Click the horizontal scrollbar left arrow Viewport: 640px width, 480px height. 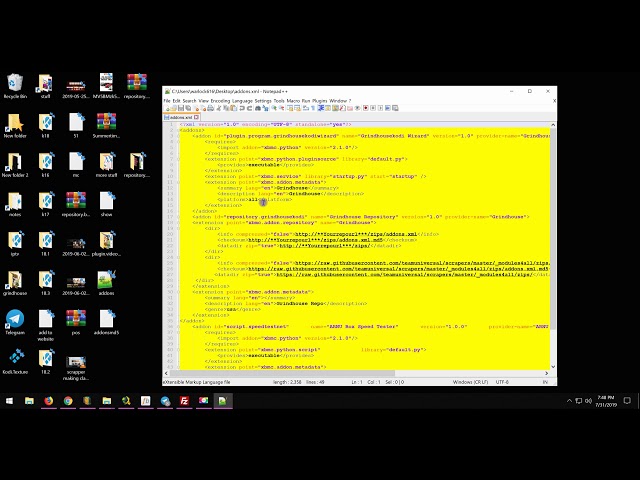(x=166, y=373)
